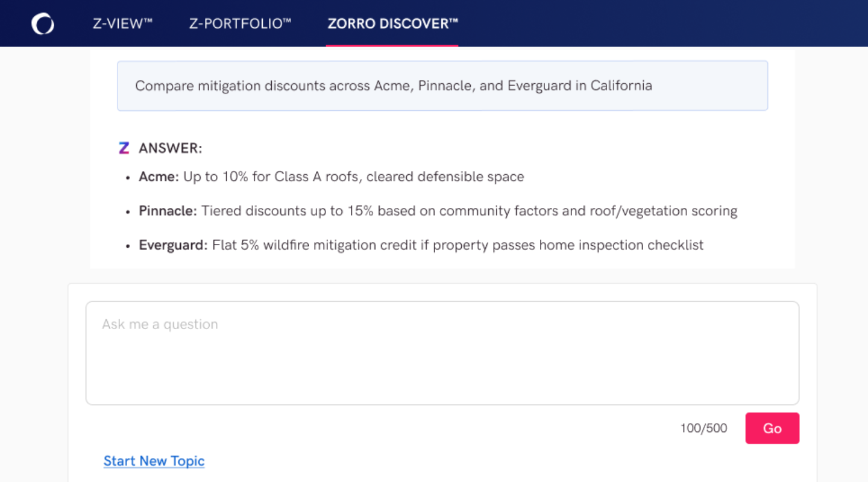This screenshot has width=868, height=482.
Task: Click the bold Pinnacle label
Action: point(168,211)
